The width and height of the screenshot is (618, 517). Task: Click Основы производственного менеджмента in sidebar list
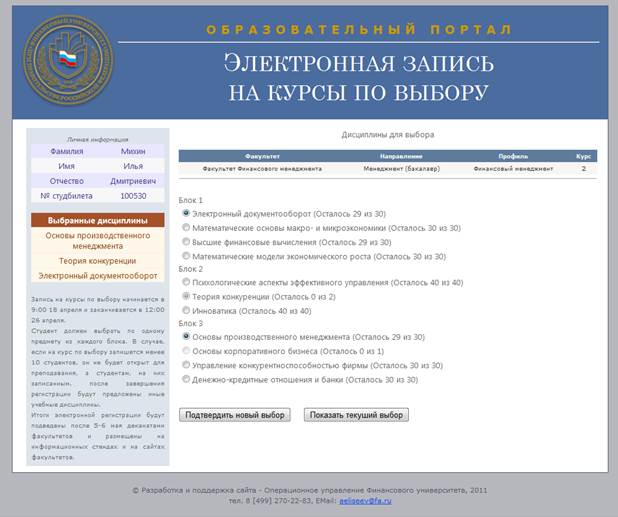tap(98, 241)
